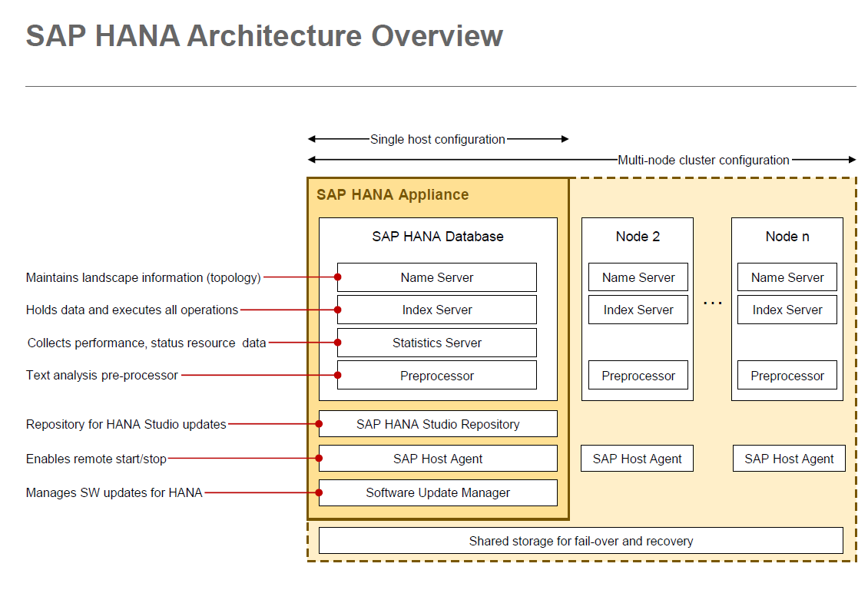Select the Index Server box in SAP HANA Database
The height and width of the screenshot is (590, 868).
coord(437,310)
